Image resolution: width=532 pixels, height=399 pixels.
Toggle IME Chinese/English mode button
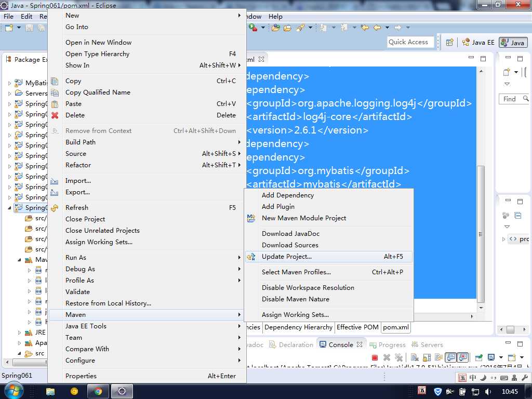[x=473, y=377]
